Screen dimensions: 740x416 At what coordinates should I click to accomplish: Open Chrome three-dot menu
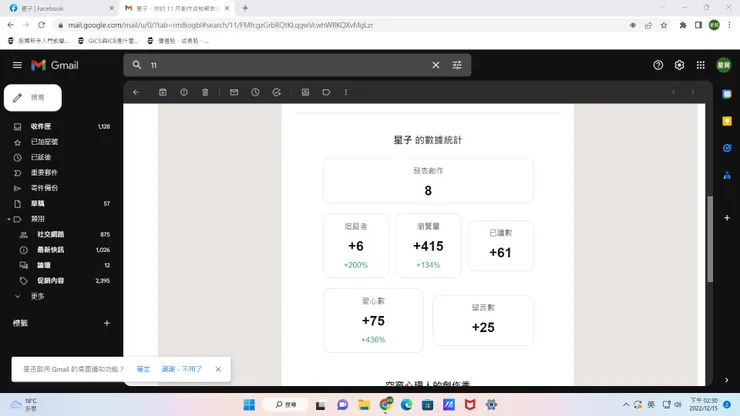click(729, 25)
